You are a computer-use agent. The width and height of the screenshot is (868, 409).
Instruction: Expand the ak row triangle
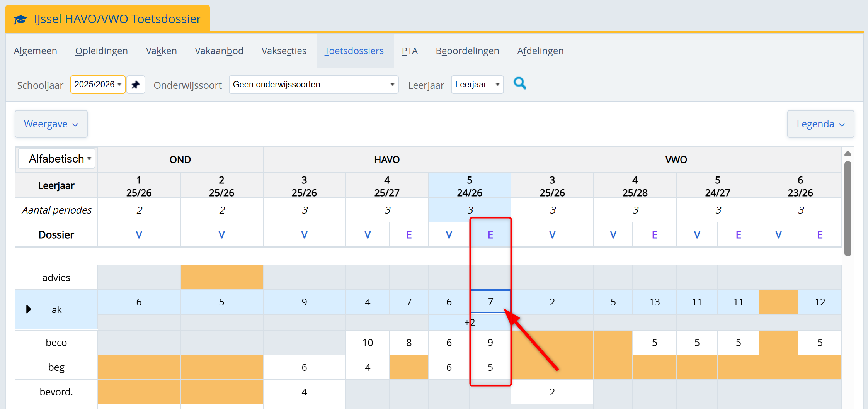click(29, 309)
